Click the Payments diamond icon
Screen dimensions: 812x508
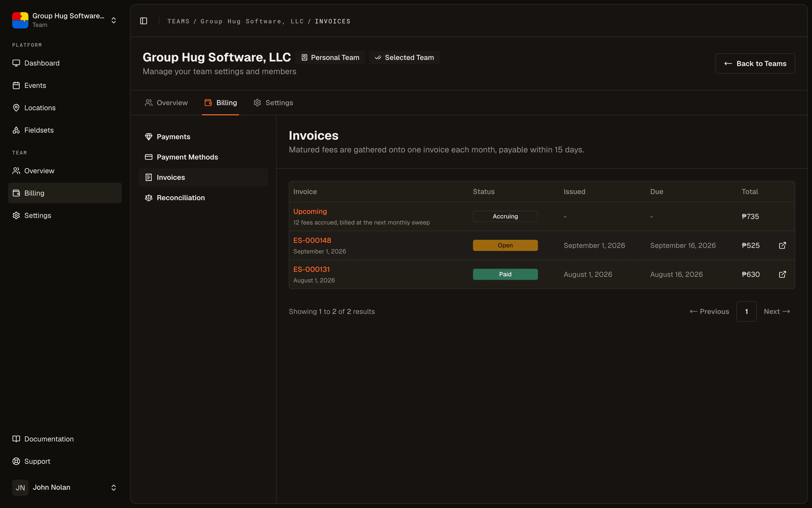(149, 137)
